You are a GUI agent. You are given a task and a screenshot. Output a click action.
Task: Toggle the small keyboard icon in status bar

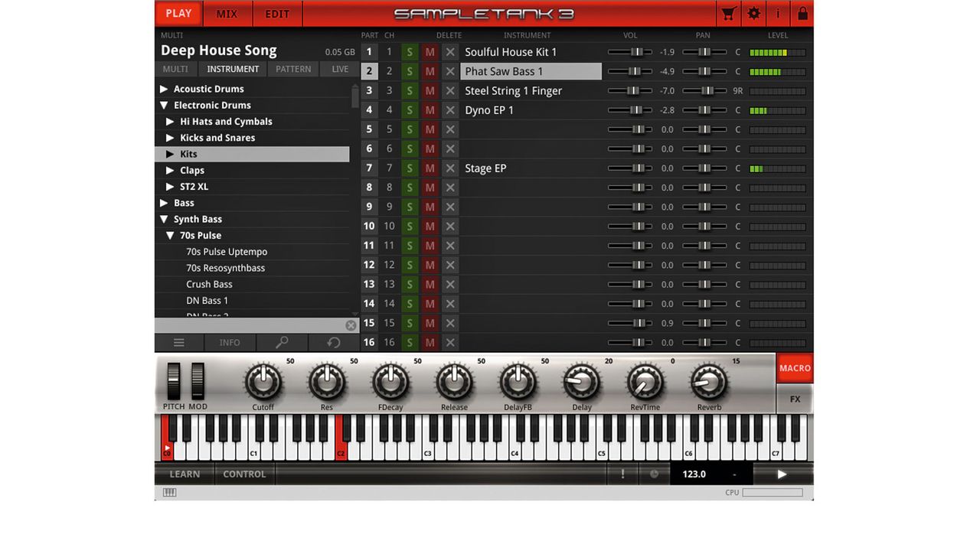170,493
